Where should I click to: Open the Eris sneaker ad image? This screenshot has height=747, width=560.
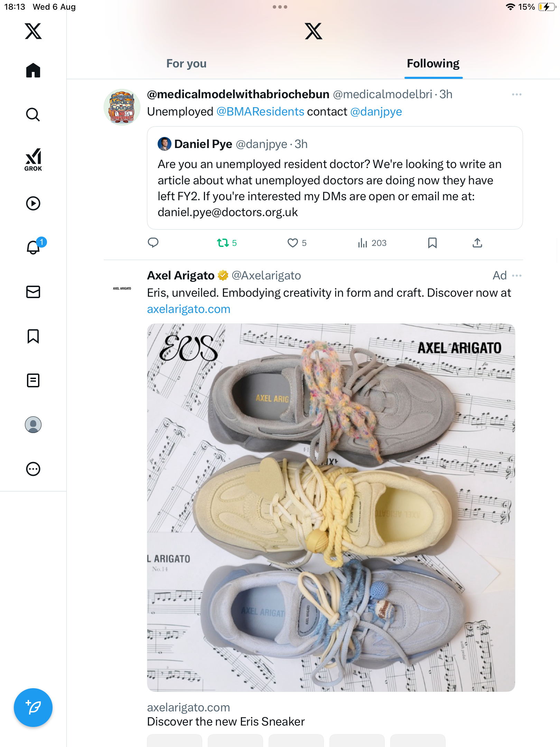pos(331,507)
